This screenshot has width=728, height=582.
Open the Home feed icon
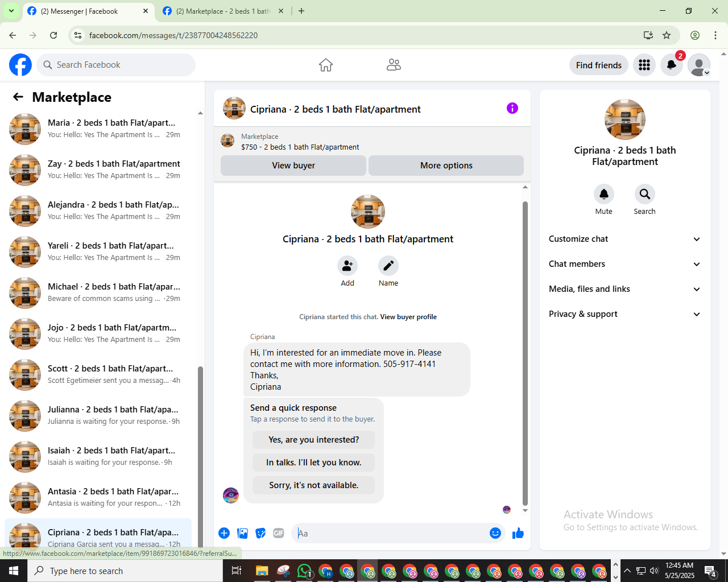pos(326,65)
